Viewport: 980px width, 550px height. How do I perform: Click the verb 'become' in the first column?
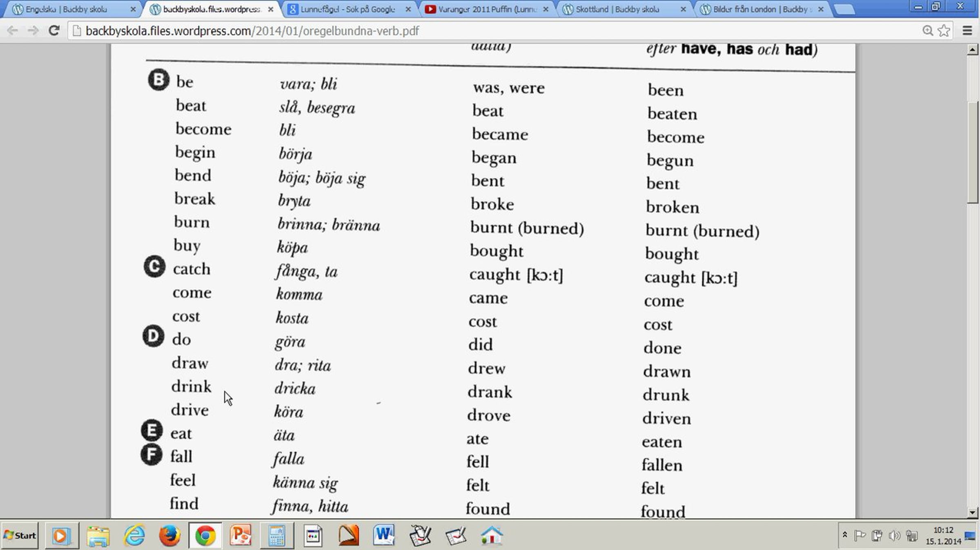click(203, 129)
